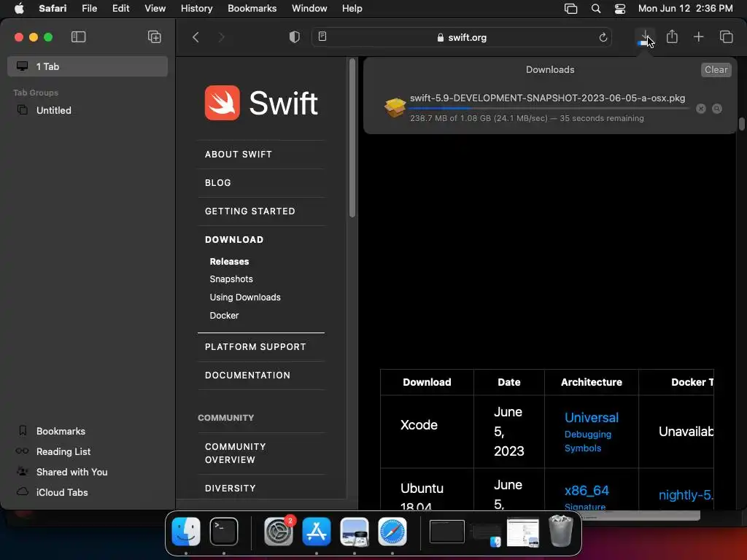Open the Share menu icon

(672, 36)
